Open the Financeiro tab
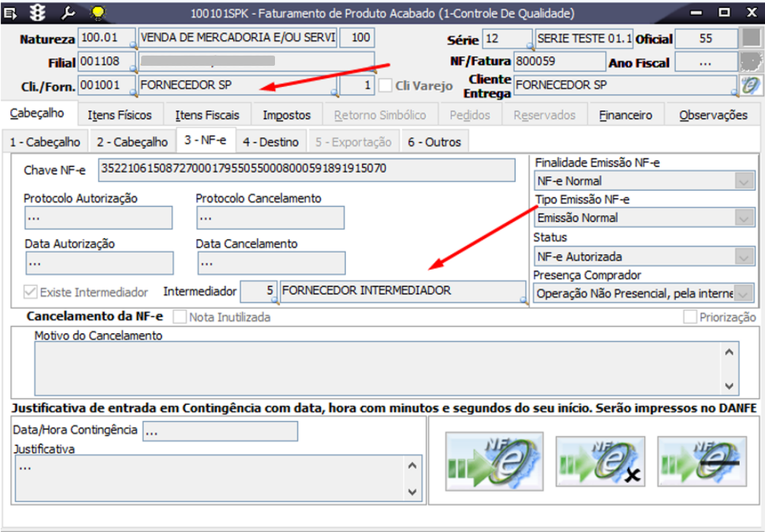 [x=625, y=115]
